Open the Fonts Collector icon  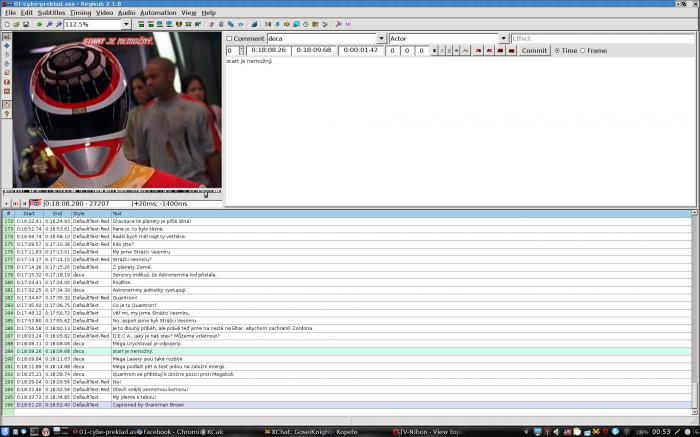click(241, 24)
